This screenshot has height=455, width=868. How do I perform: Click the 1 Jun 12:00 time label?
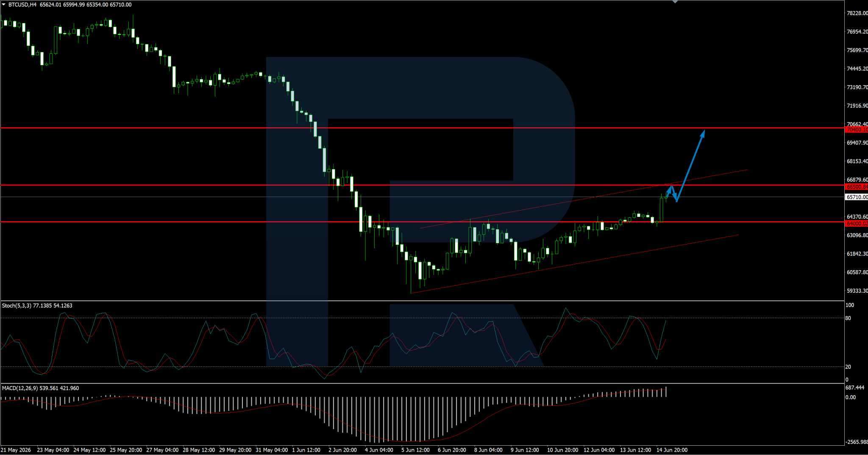tap(306, 450)
